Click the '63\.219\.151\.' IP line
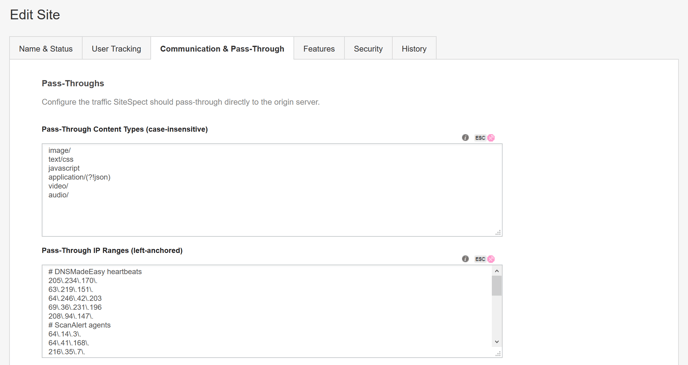This screenshot has height=365, width=688. coord(71,289)
